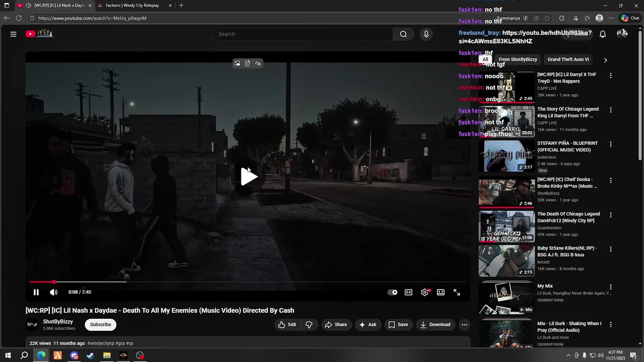
Task: Refresh the page
Action: coord(19,18)
